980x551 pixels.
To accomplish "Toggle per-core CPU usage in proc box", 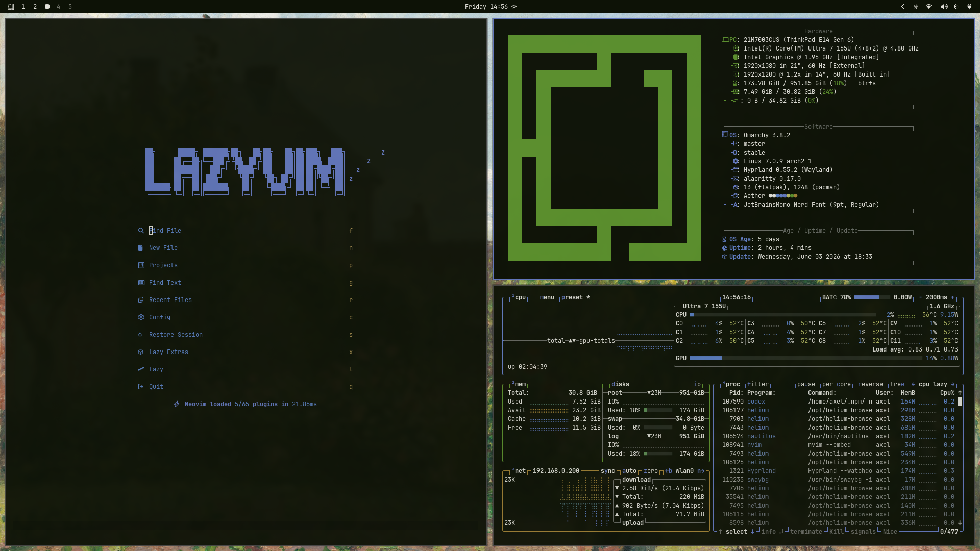I will 837,384.
